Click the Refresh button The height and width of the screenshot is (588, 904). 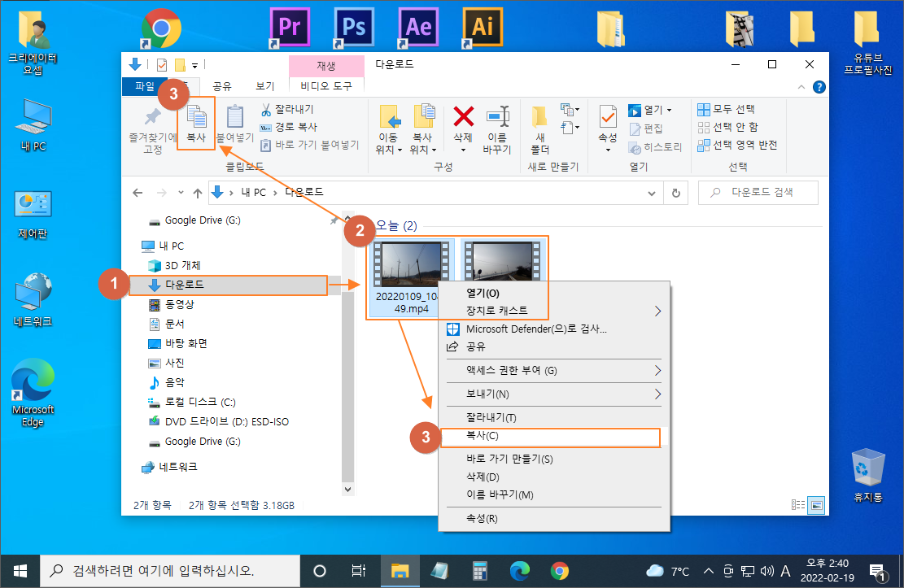point(676,193)
